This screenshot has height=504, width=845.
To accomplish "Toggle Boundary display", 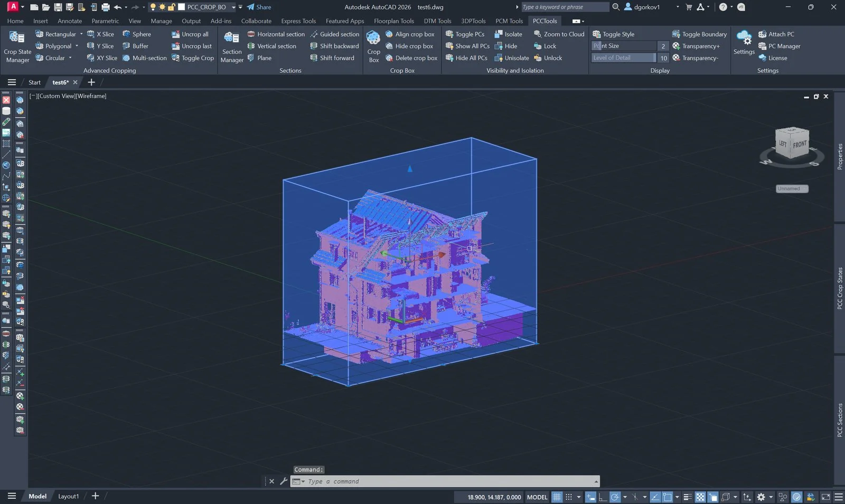I will click(x=699, y=34).
